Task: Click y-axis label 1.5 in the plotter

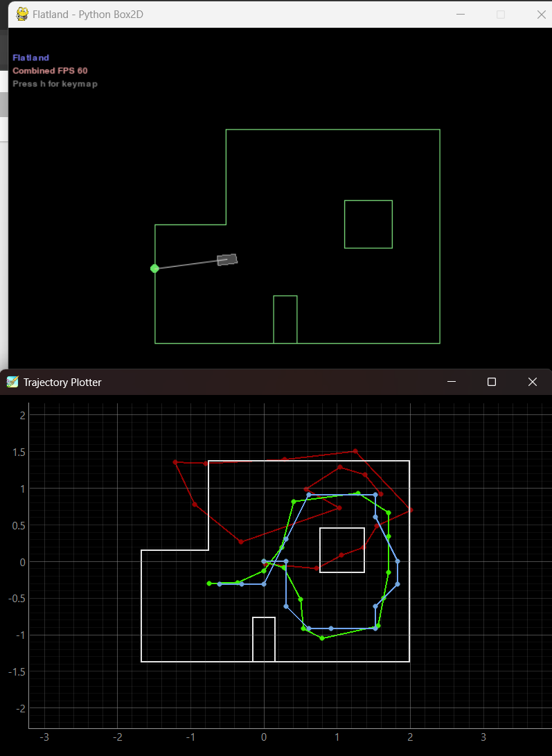Action: tap(19, 452)
